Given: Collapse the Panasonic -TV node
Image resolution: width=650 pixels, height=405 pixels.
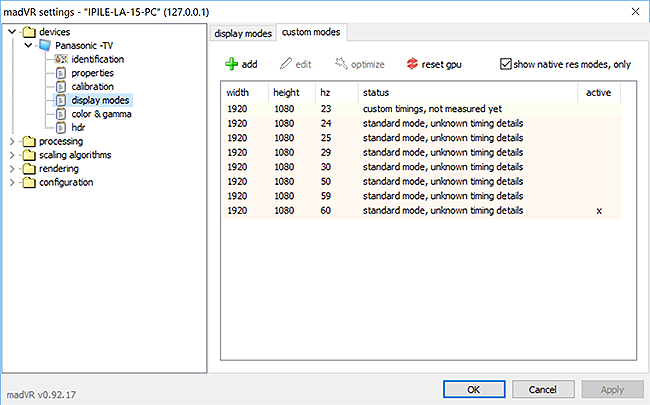Looking at the screenshot, I should 28,45.
